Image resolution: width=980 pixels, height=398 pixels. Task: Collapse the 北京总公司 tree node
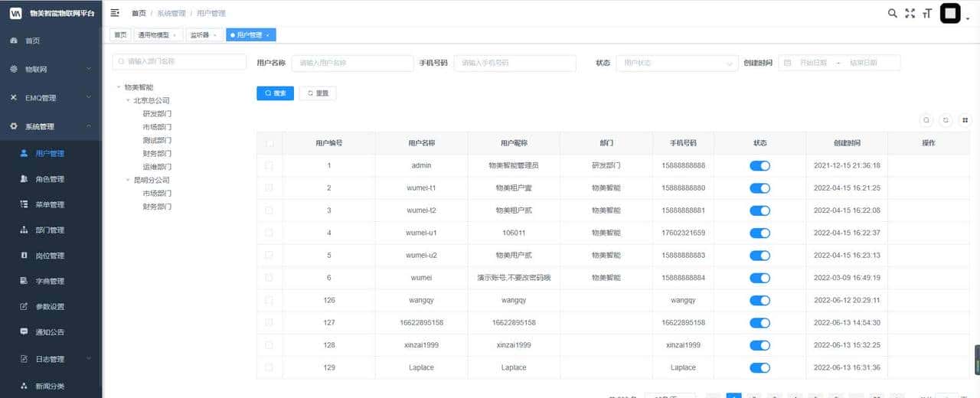(128, 100)
